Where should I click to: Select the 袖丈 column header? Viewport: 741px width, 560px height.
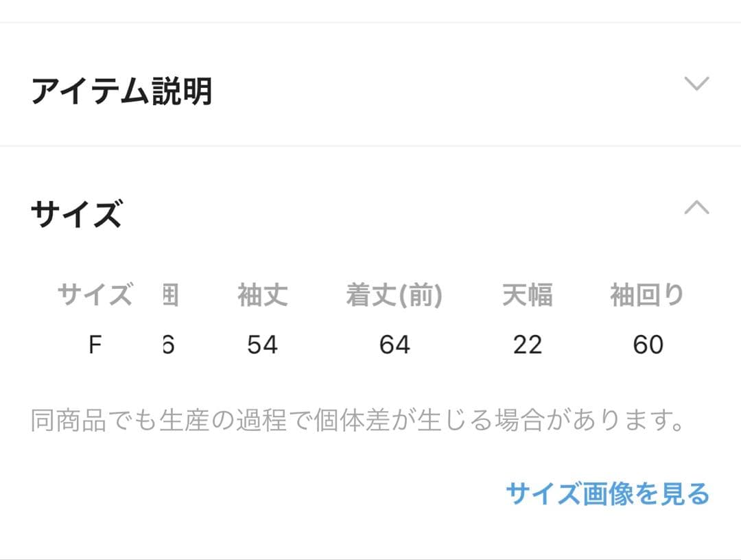click(x=263, y=296)
